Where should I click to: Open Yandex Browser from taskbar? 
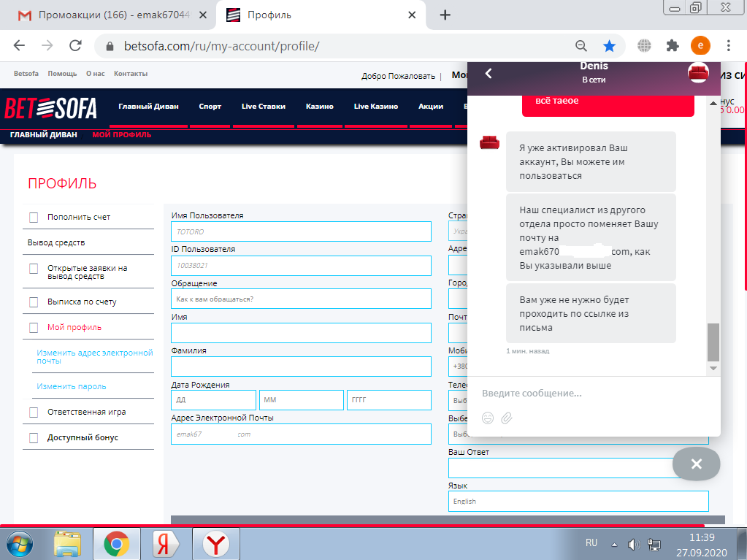[x=215, y=544]
